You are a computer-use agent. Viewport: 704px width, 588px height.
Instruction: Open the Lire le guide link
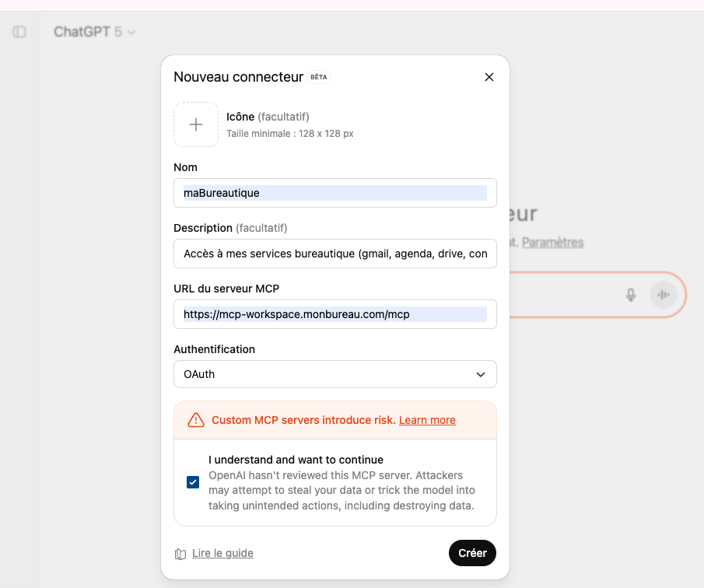click(x=222, y=553)
